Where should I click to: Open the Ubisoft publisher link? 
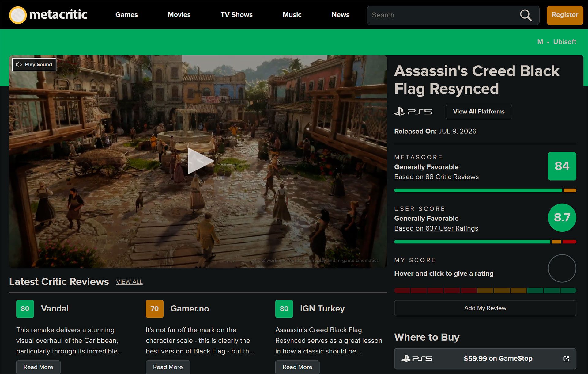point(564,42)
